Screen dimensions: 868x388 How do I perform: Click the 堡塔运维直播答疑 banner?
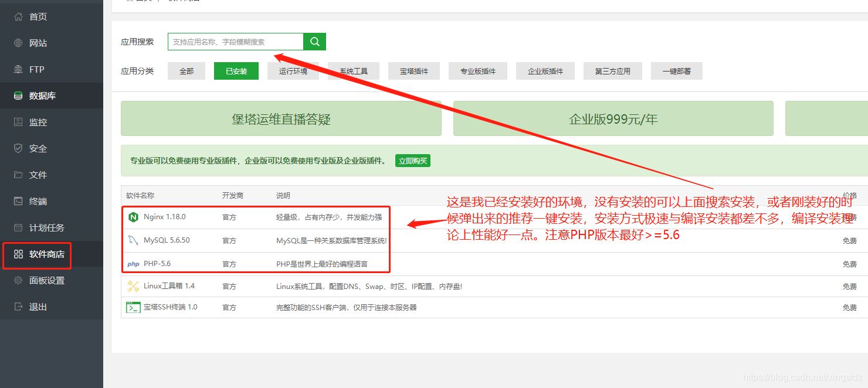(x=281, y=119)
